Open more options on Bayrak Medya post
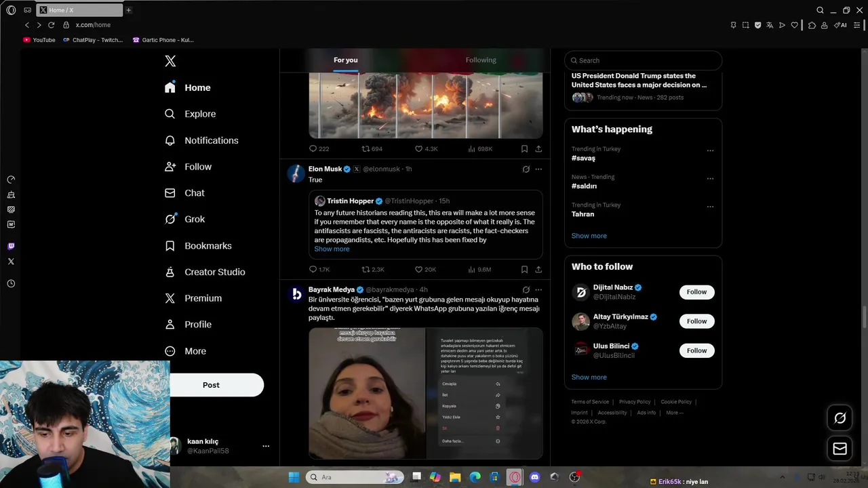This screenshot has height=488, width=868. 538,290
